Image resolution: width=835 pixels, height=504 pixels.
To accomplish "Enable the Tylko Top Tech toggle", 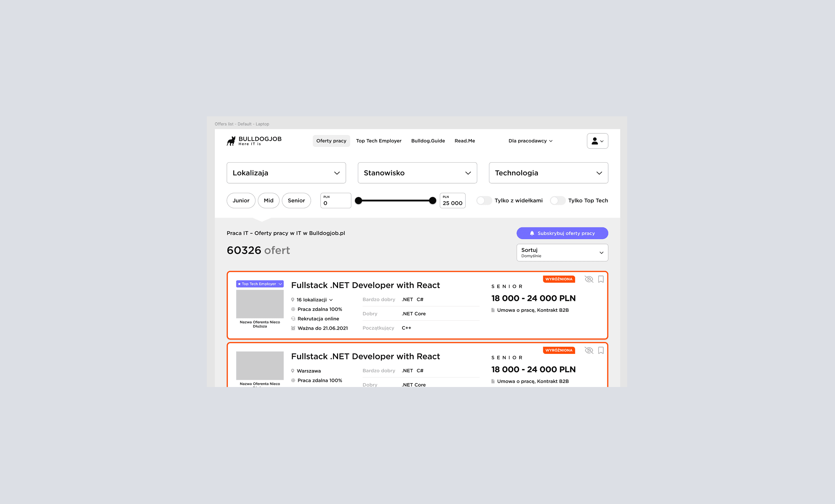I will point(557,201).
